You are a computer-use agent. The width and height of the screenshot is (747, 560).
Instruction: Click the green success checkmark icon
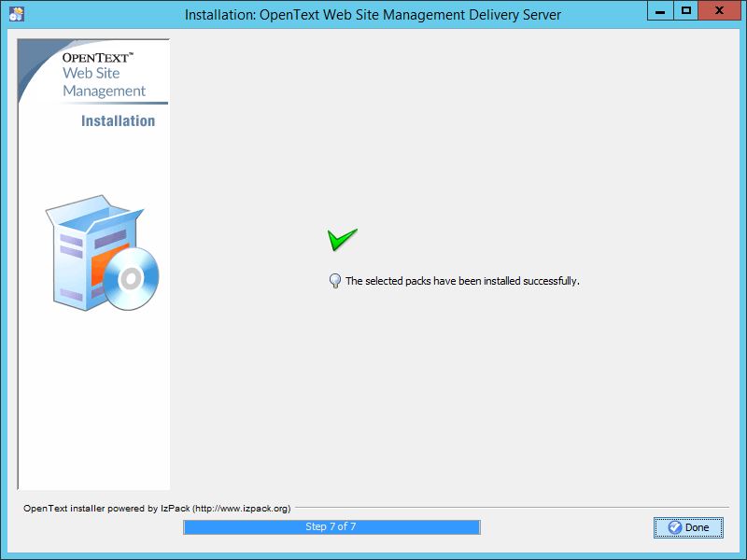tap(342, 240)
